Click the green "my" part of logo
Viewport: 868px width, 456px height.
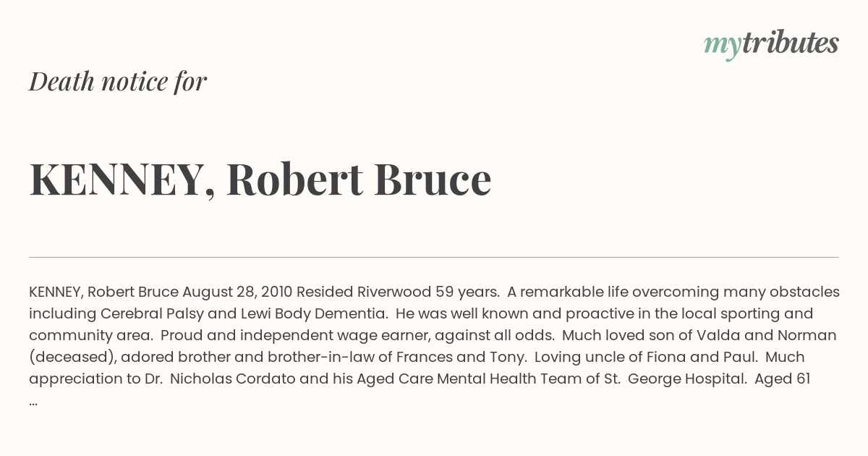click(x=722, y=46)
